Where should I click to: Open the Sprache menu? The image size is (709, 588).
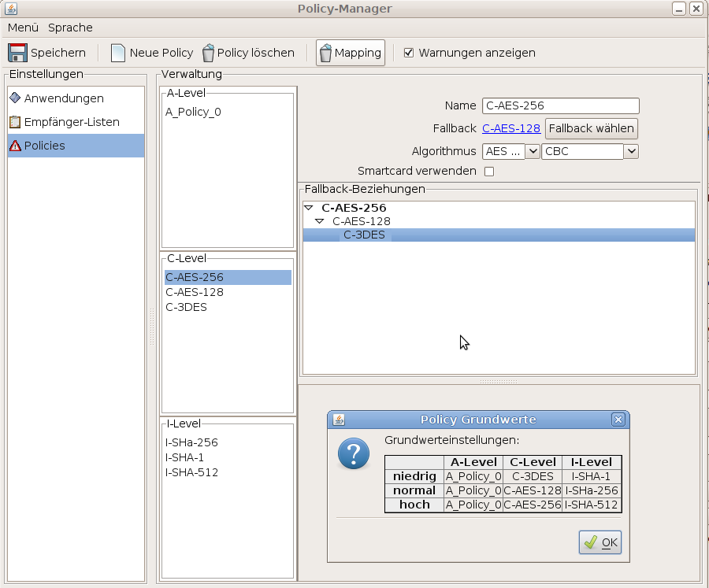(70, 28)
